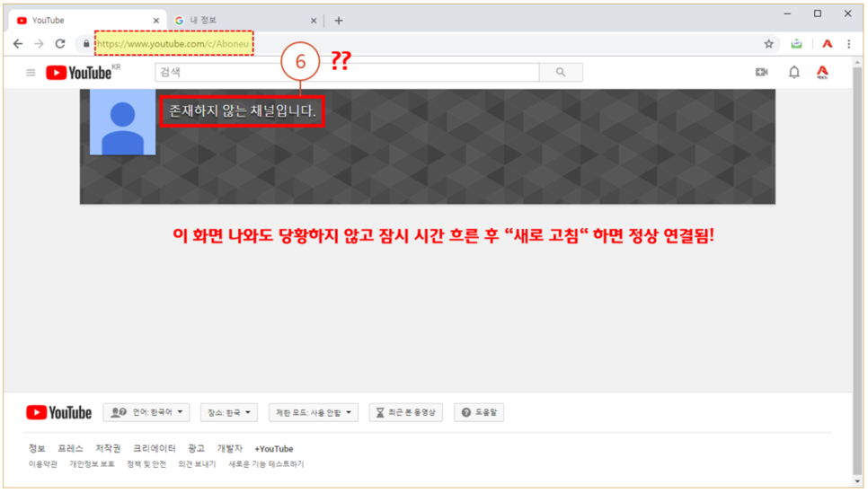Click the red A profile icon in Chrome toolbar

pyautogui.click(x=827, y=44)
